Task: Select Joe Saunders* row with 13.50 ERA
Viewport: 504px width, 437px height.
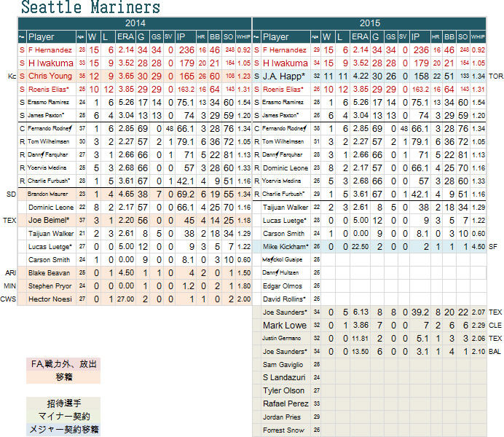Action: pos(370,352)
